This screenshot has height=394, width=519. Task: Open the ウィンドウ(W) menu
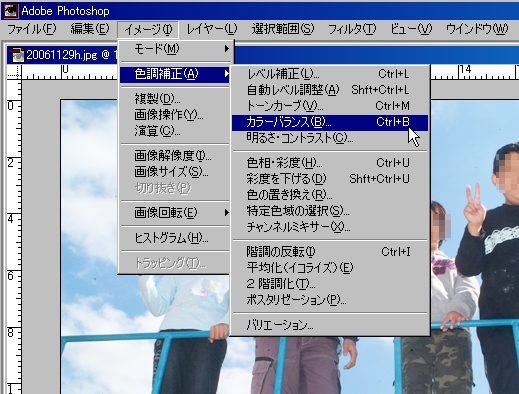coord(477,29)
